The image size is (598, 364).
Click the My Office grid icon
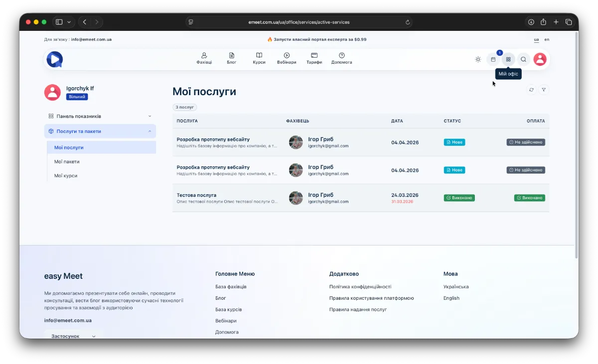[508, 59]
